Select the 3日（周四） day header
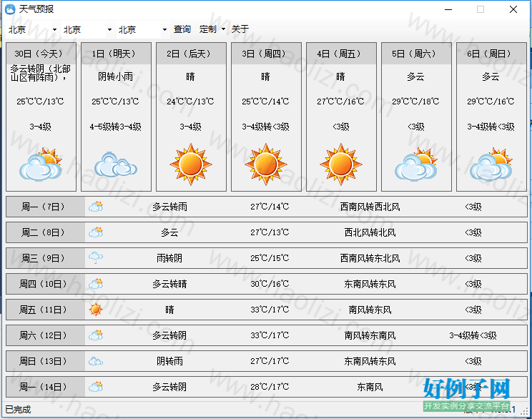The image size is (532, 419). click(266, 54)
